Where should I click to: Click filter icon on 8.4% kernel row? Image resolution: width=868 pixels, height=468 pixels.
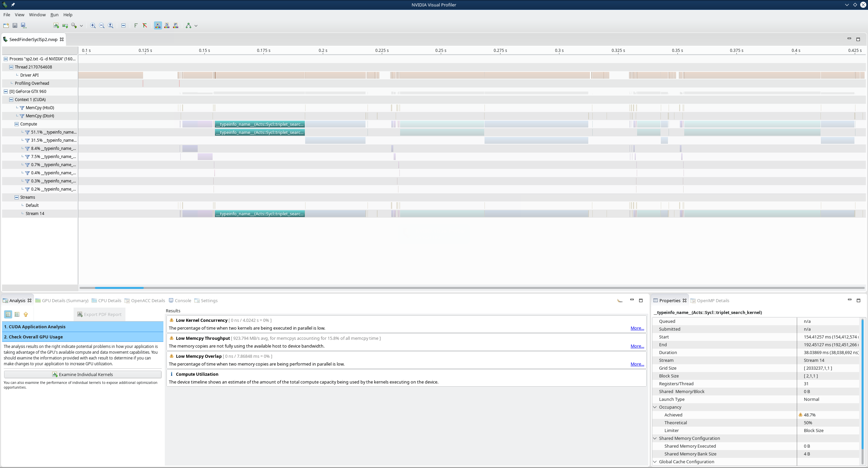click(x=27, y=149)
